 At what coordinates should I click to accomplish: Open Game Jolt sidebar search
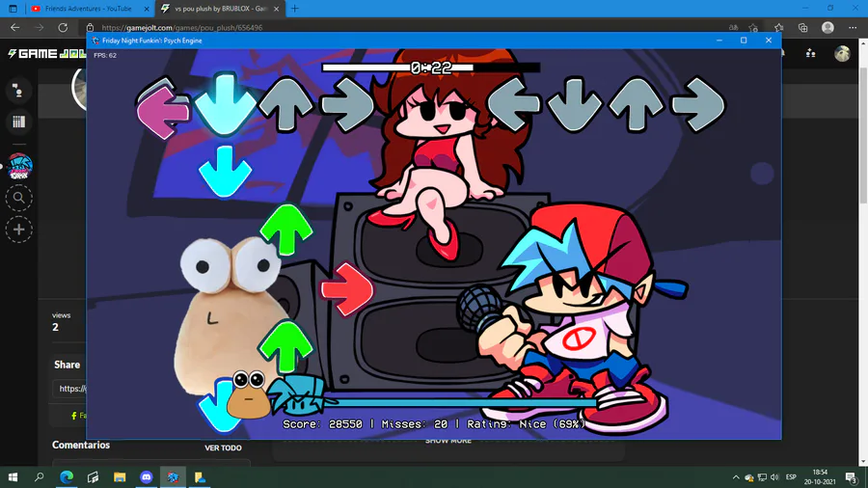(x=19, y=198)
